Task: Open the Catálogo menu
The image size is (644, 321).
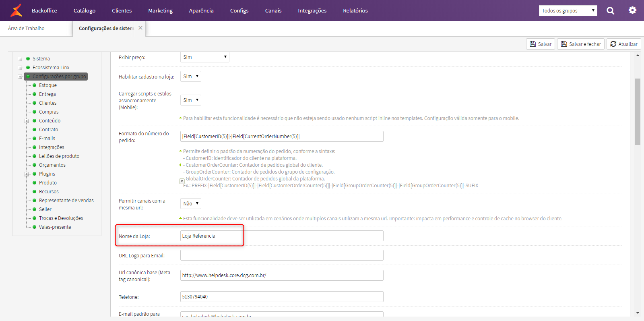Action: click(x=85, y=10)
